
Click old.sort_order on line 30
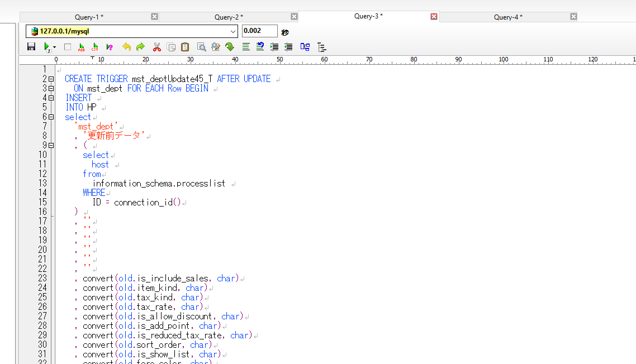click(x=150, y=345)
